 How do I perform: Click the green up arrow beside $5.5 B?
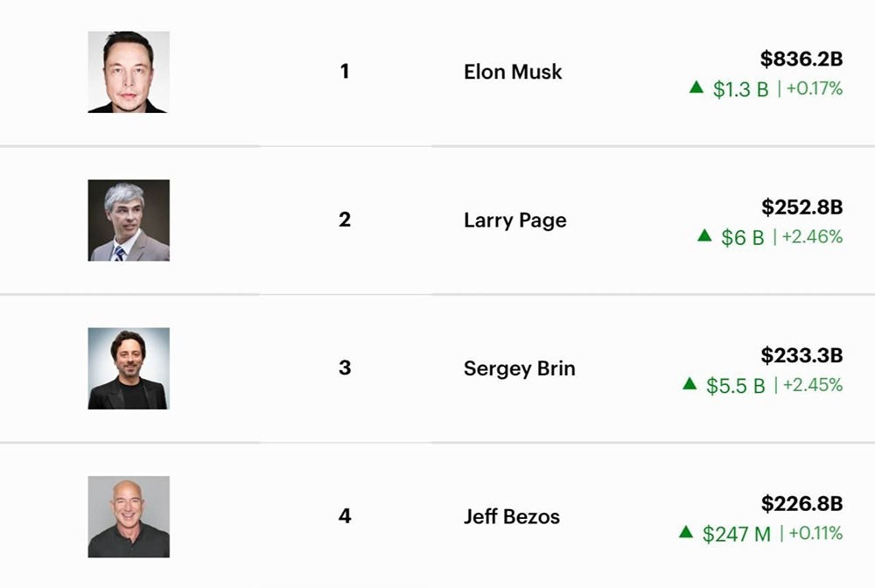point(689,383)
